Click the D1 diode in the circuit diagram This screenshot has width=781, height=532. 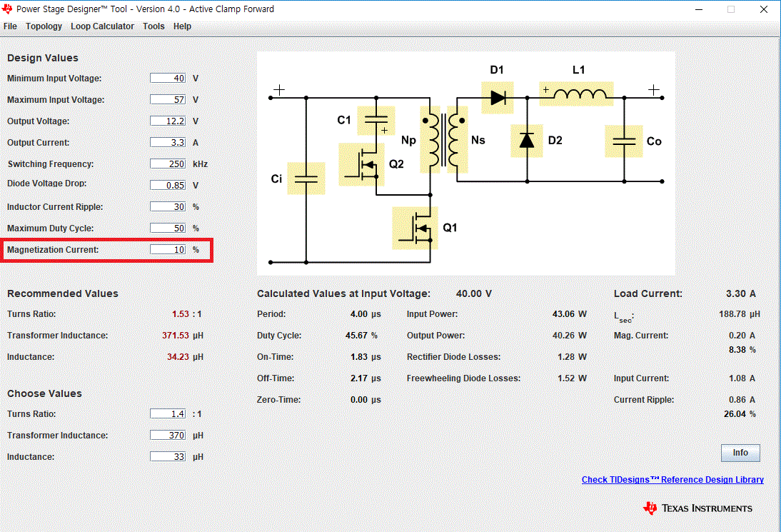pos(498,98)
